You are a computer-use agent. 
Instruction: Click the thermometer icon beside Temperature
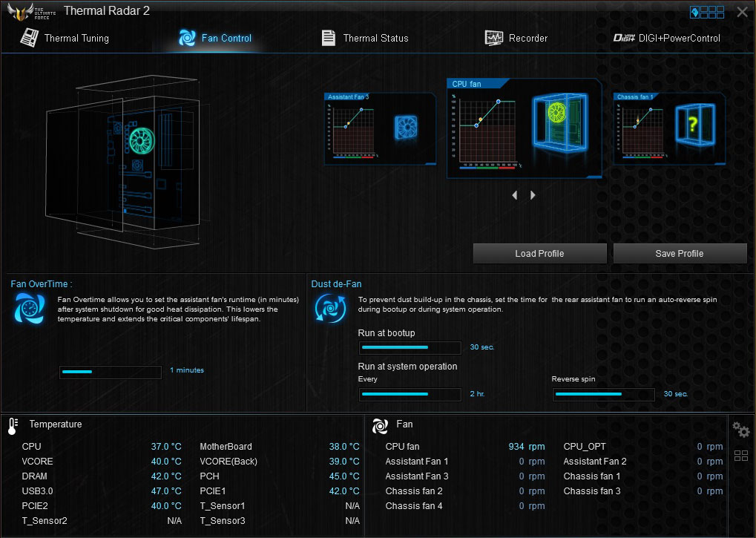coord(13,426)
